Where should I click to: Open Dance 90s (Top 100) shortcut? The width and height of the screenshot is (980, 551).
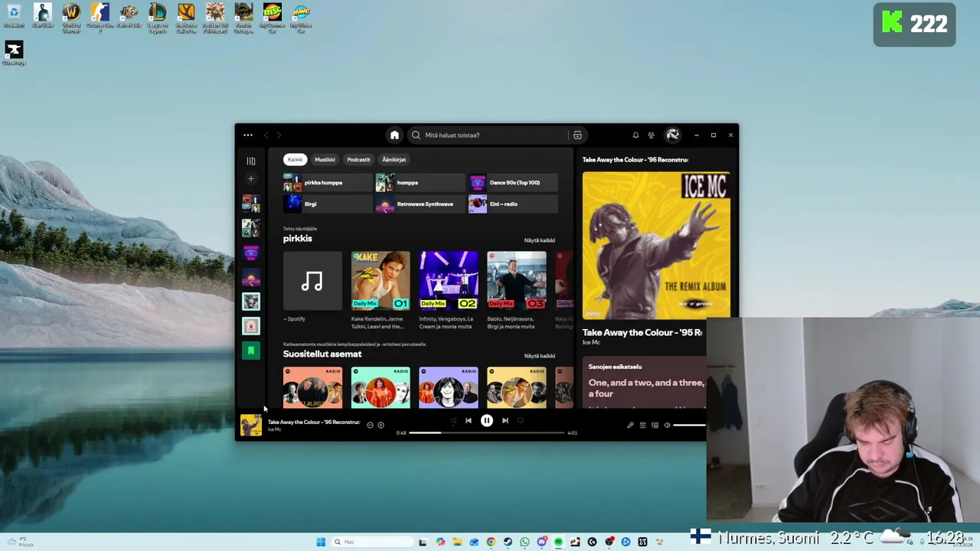[513, 183]
